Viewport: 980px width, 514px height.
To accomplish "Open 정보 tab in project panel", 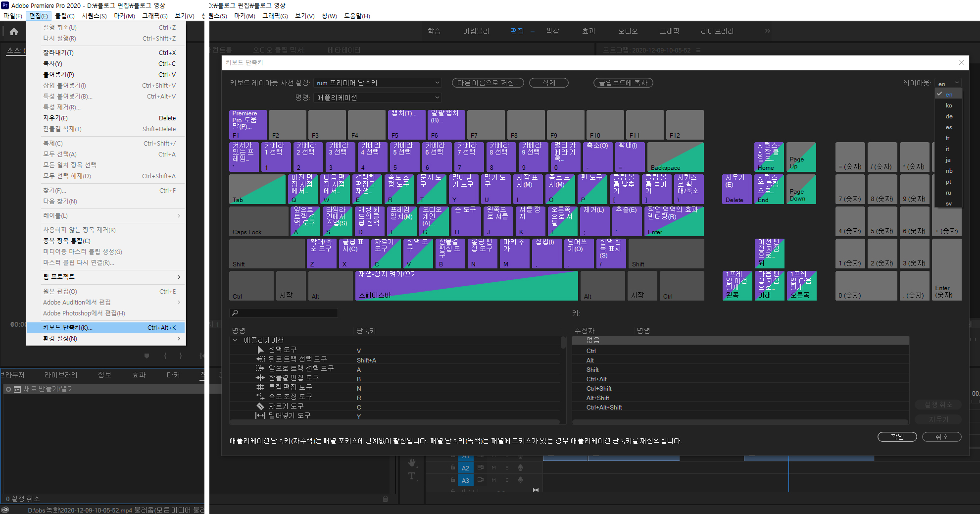I will tap(104, 375).
